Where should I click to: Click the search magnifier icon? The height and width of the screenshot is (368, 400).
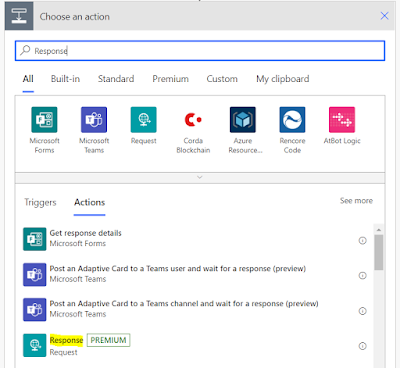pyautogui.click(x=25, y=50)
